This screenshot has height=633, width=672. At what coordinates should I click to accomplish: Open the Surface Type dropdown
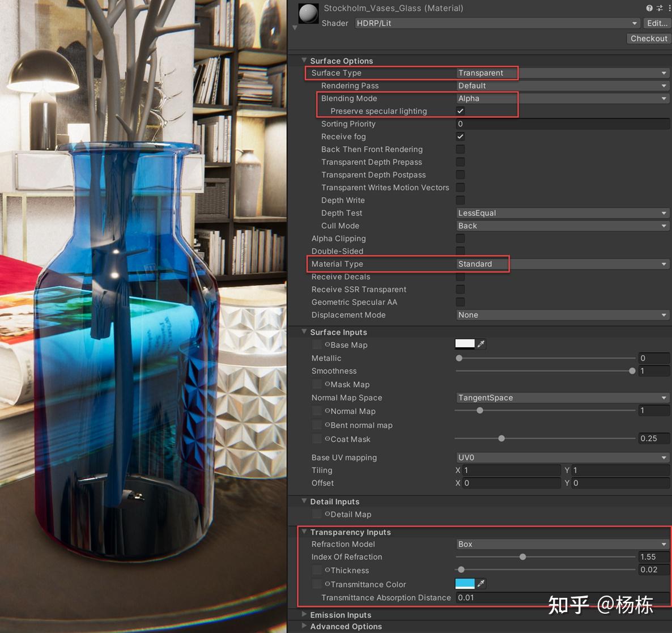(x=561, y=73)
